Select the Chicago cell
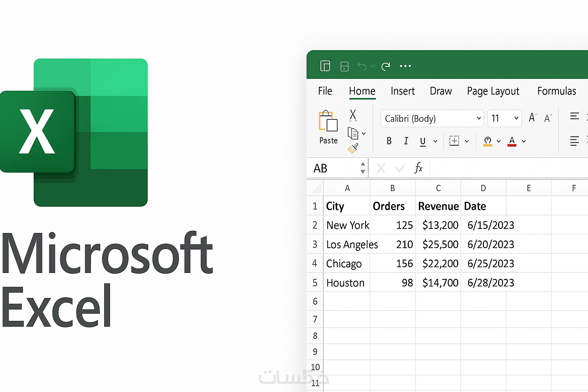The image size is (588, 392). 347,263
